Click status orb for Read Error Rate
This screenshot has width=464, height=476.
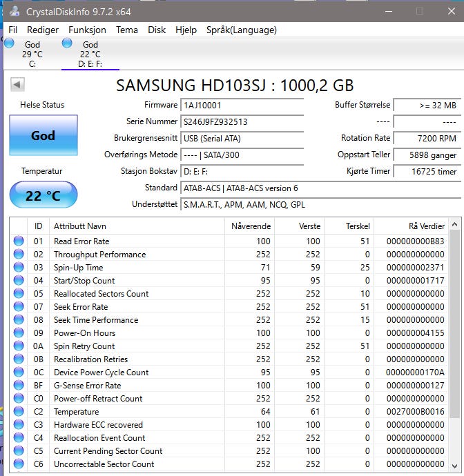[x=19, y=241]
